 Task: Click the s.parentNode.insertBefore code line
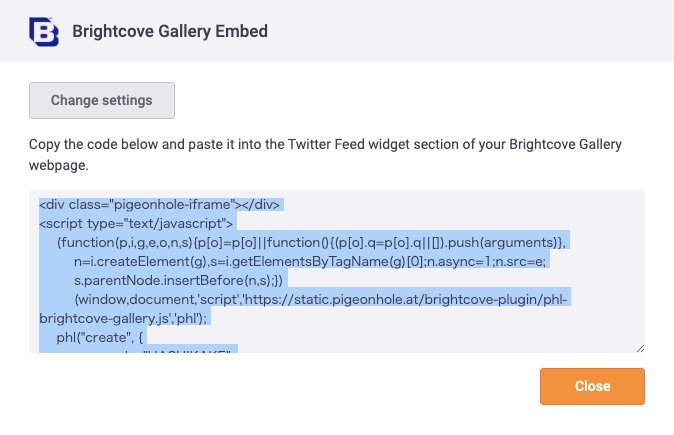pyautogui.click(x=180, y=280)
